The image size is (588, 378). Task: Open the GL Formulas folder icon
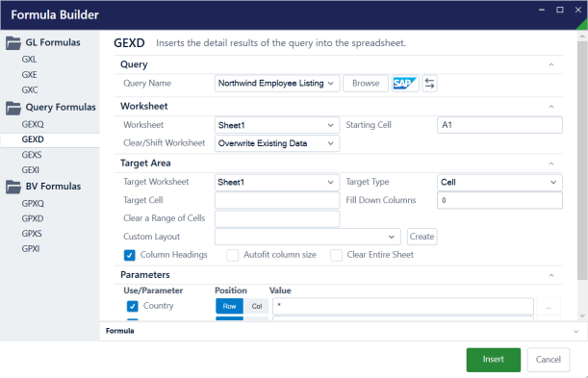click(13, 43)
